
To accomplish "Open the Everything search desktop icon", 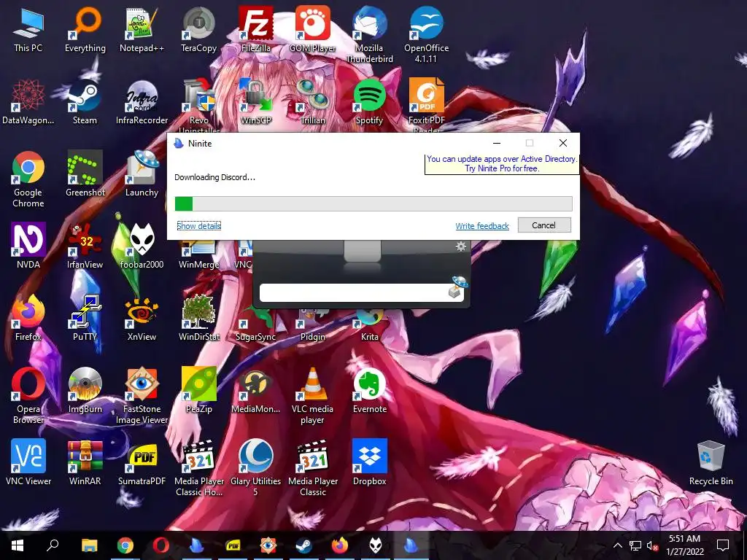I will coord(85,29).
